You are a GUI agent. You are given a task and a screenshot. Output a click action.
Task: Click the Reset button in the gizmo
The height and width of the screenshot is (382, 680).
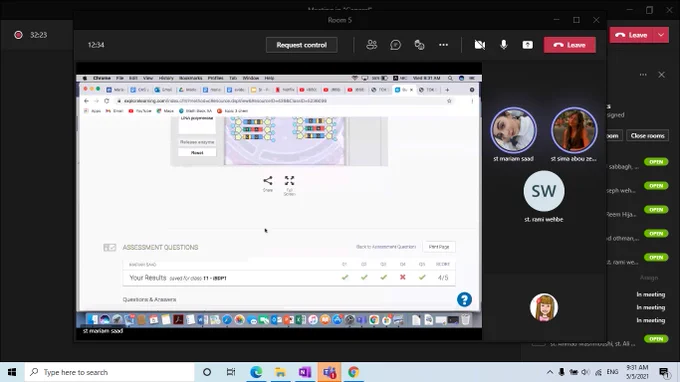tap(197, 153)
